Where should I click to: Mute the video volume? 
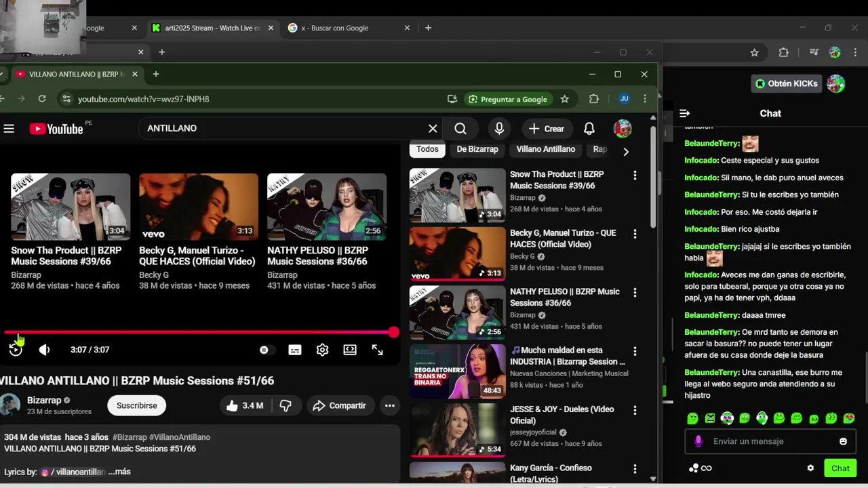tap(45, 350)
